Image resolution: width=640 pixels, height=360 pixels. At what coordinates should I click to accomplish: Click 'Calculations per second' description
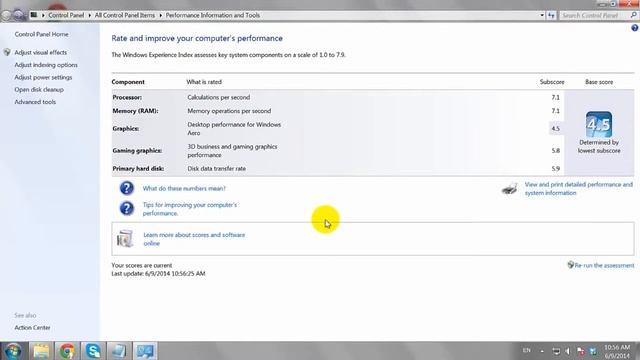(x=219, y=97)
